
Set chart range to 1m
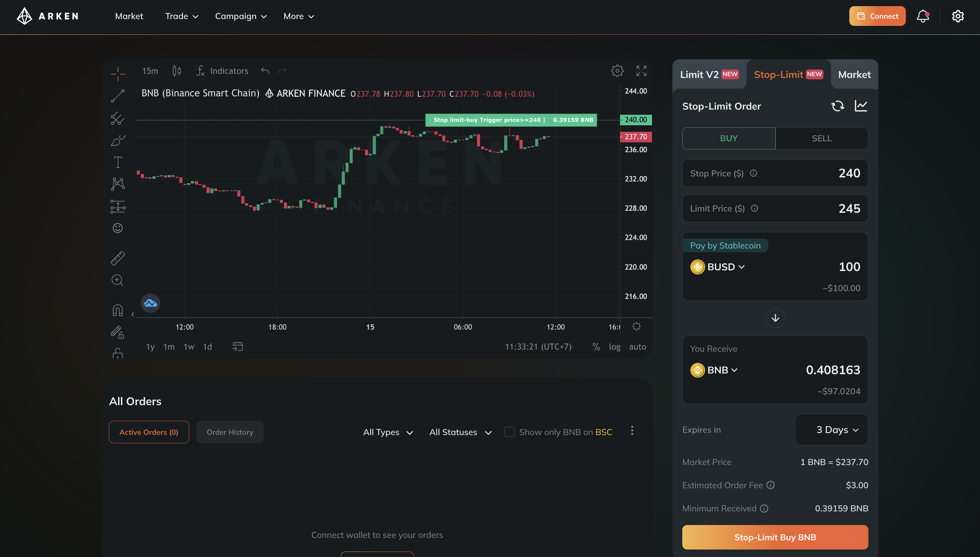pyautogui.click(x=169, y=347)
